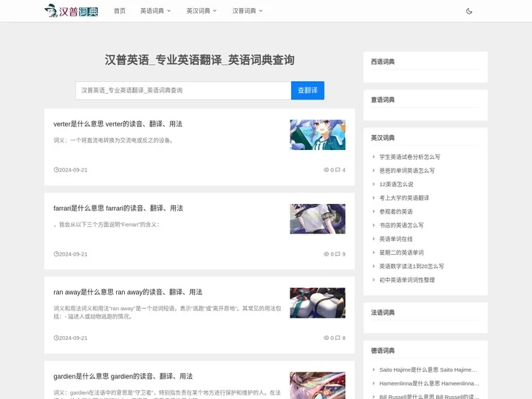Click the chevron beside 英语单词在线
The image size is (532, 399).
(x=374, y=239)
